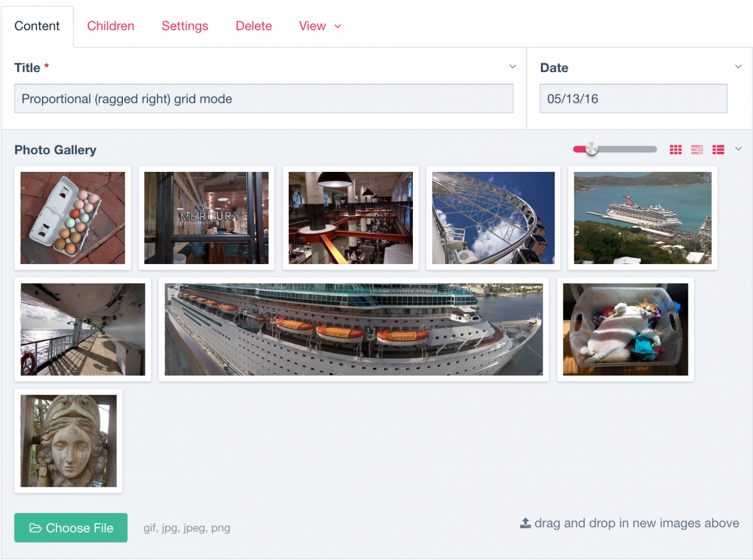Switch gallery to list view
This screenshot has height=560, width=753.
point(718,149)
